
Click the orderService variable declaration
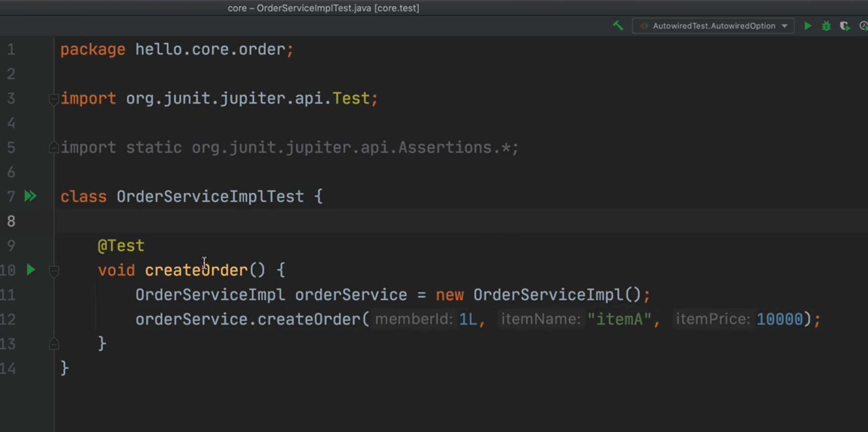[351, 294]
